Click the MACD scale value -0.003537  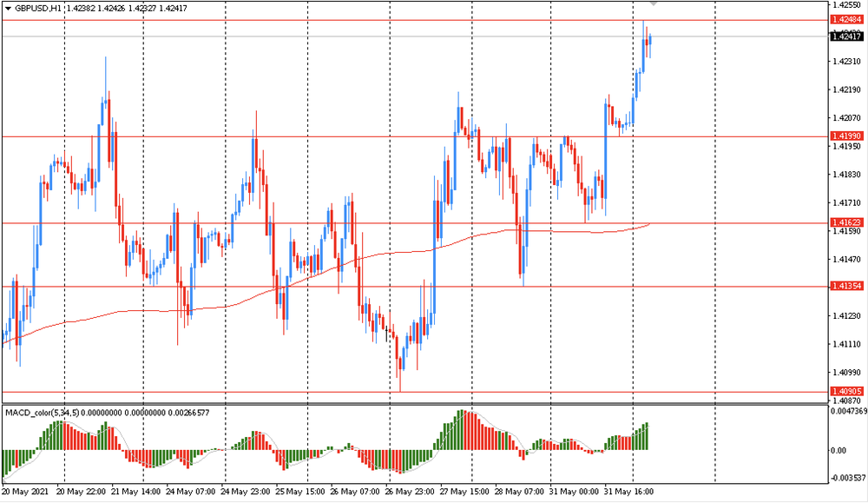(849, 478)
